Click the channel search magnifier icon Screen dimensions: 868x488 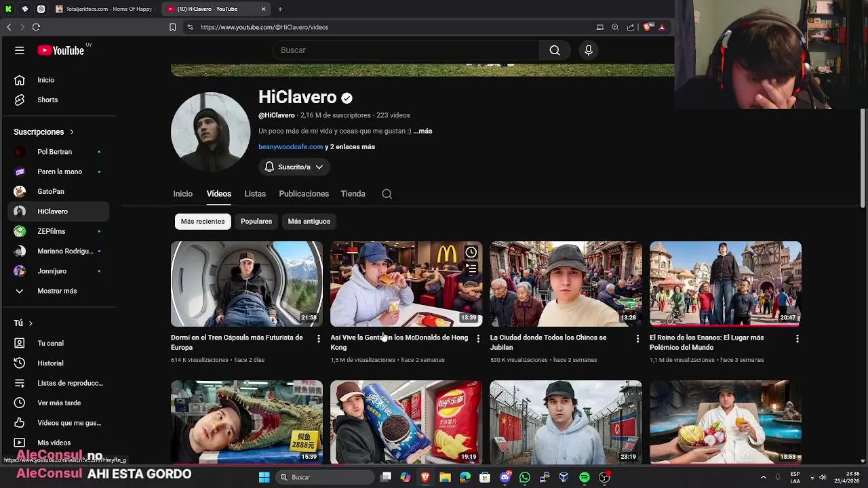pos(387,194)
